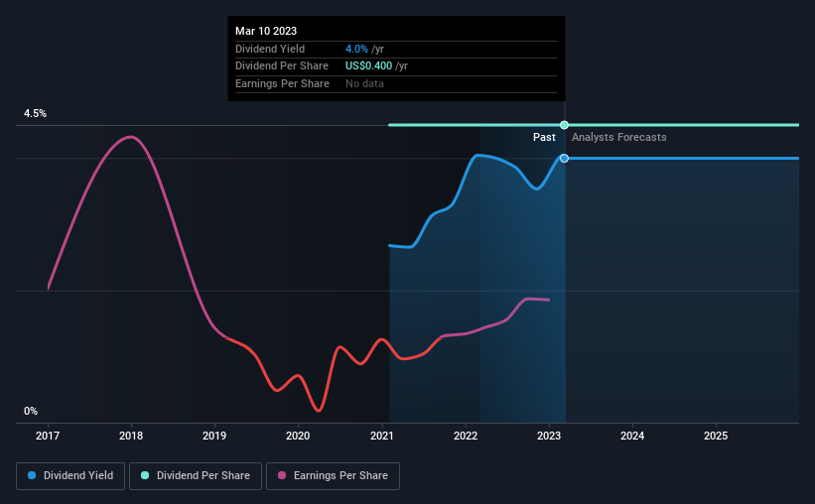Screen dimensions: 815x504
Task: Select the blue dividend yield data point marker
Action: [x=564, y=158]
